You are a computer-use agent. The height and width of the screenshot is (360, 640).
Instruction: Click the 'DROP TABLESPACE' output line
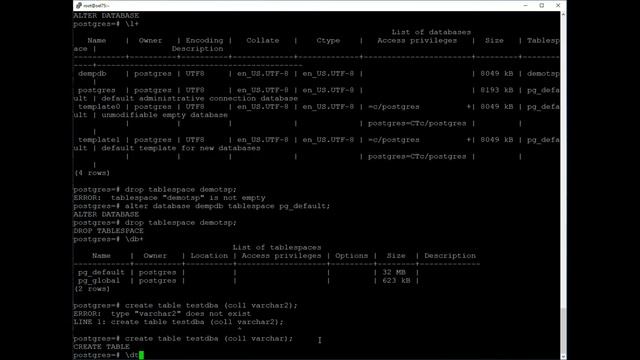(x=109, y=231)
